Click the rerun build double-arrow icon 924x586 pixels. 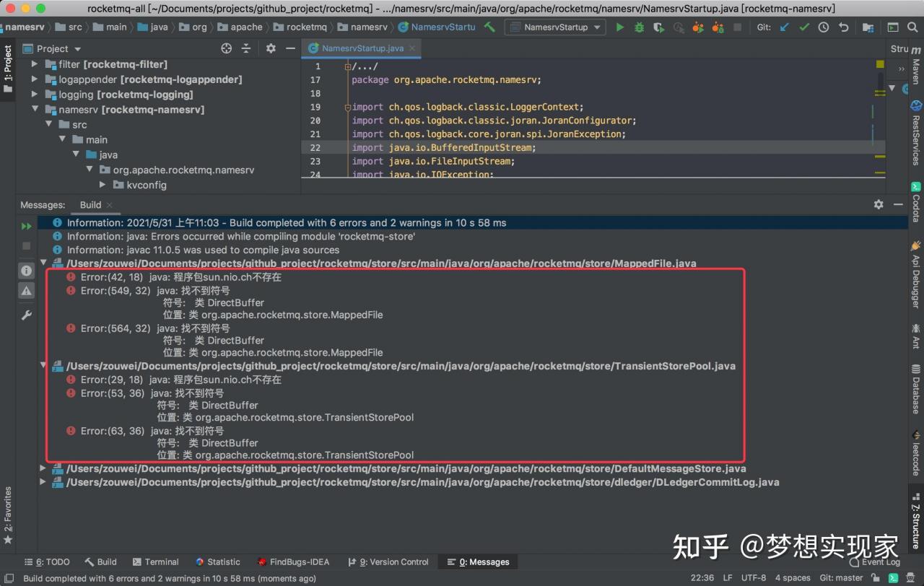click(x=26, y=226)
